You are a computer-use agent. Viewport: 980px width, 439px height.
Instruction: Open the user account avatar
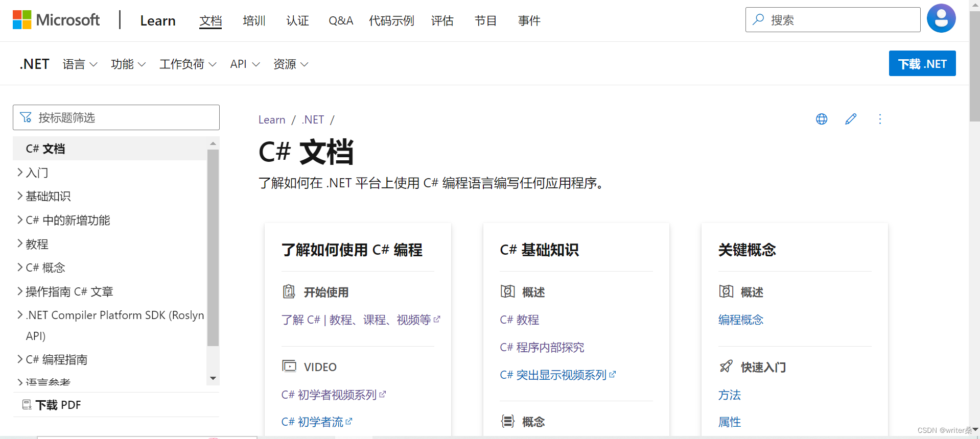tap(941, 18)
